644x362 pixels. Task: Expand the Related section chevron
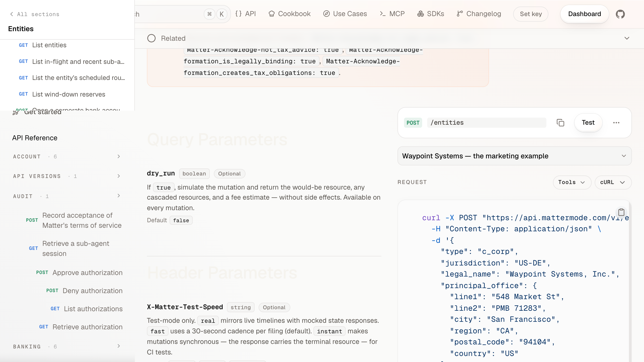click(627, 38)
